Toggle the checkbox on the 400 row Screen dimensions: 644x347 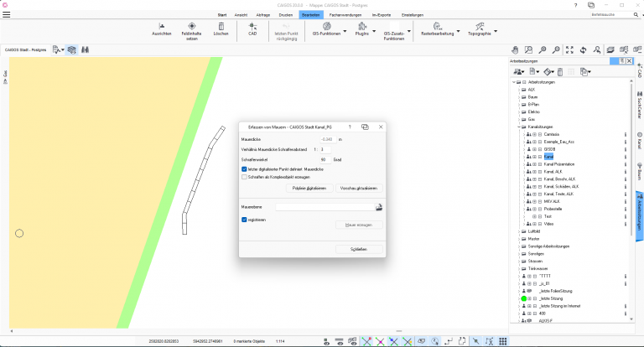pyautogui.click(x=535, y=313)
